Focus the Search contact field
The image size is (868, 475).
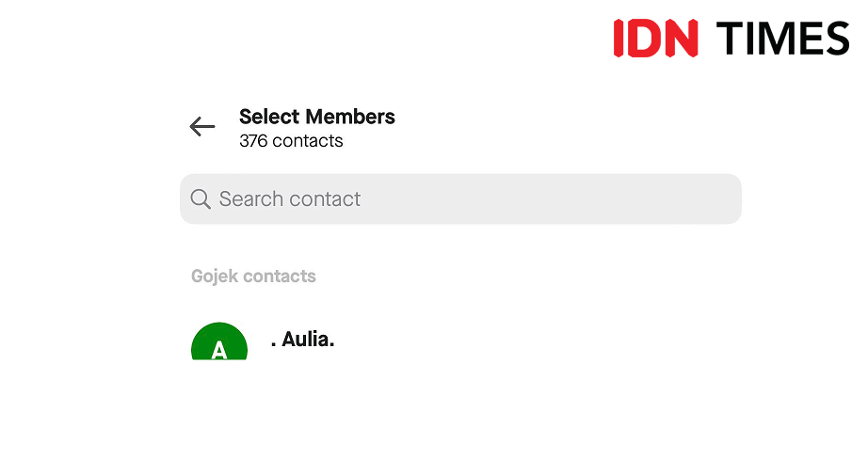(x=460, y=199)
